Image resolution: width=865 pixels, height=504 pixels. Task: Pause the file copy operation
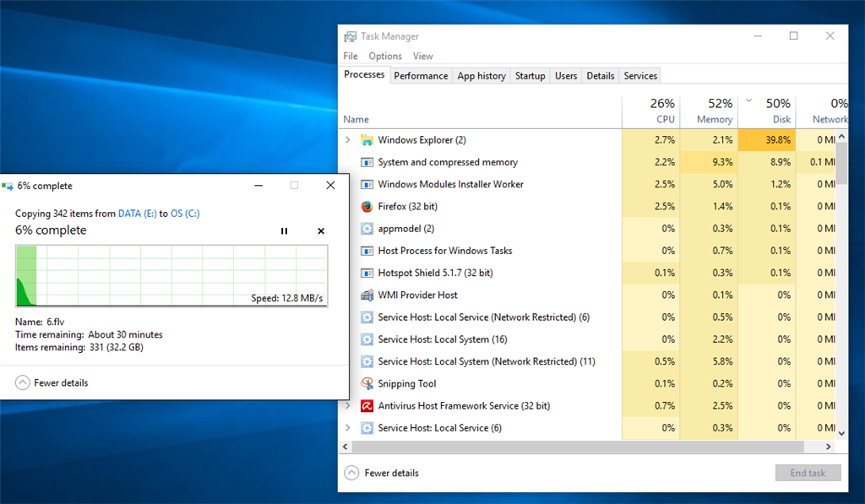click(284, 231)
